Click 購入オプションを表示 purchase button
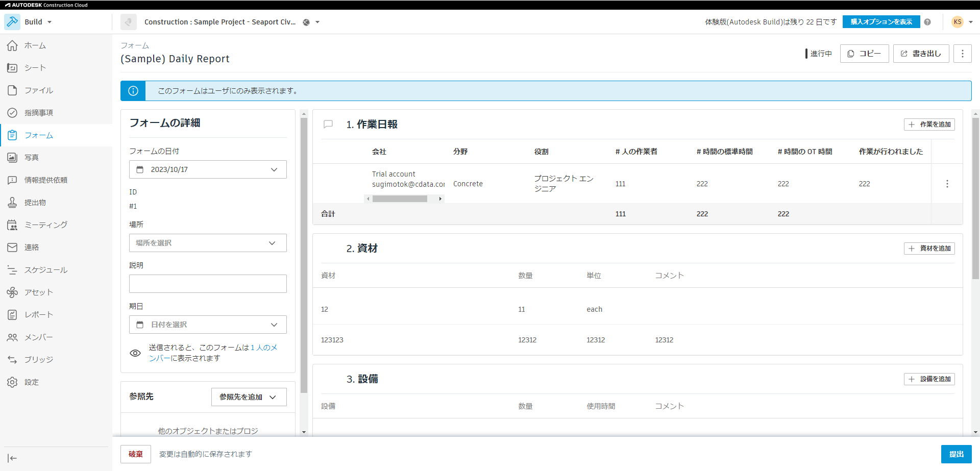Screen dimensions: 980x471 click(x=881, y=22)
